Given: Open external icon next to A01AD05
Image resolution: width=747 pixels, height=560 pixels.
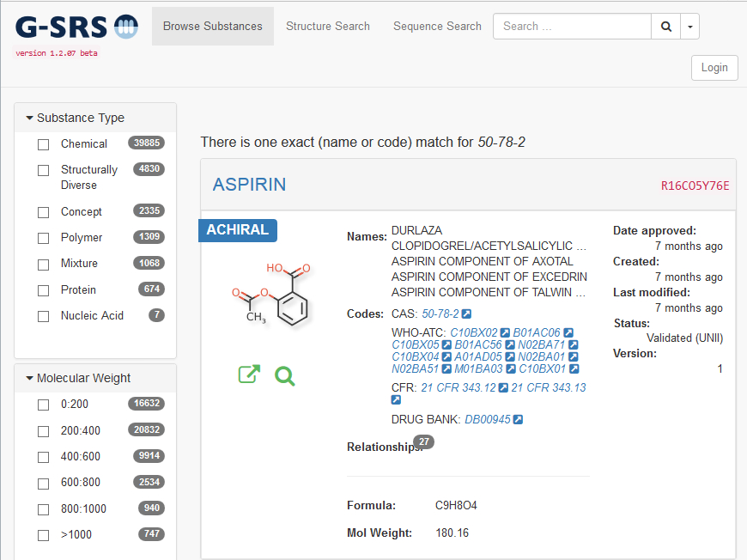Looking at the screenshot, I should [510, 356].
